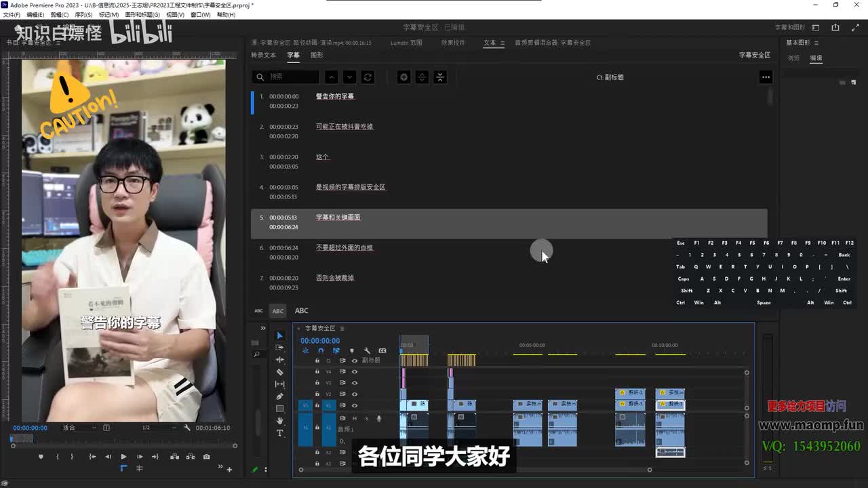Solo audio track A1 with S
868x488 pixels.
pyautogui.click(x=367, y=418)
